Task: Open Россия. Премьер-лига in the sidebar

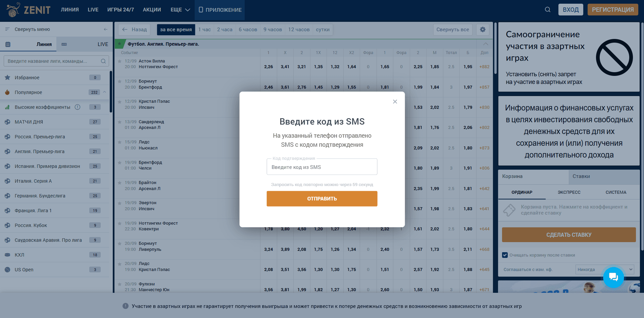Action: pos(55,137)
